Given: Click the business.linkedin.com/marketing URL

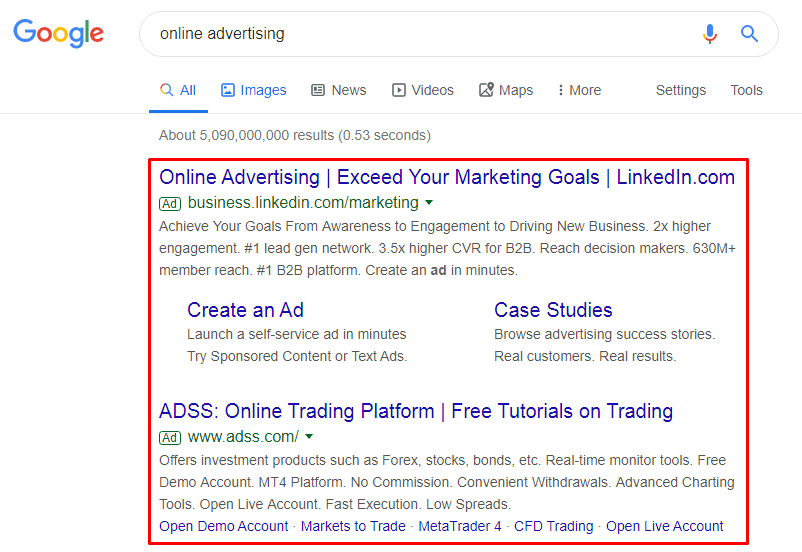Looking at the screenshot, I should coord(303,203).
